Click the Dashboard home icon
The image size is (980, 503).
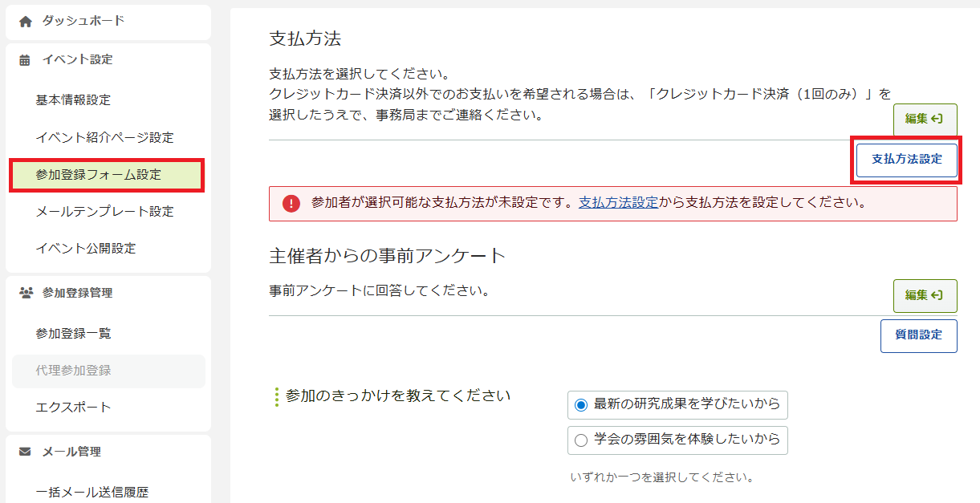[x=25, y=22]
